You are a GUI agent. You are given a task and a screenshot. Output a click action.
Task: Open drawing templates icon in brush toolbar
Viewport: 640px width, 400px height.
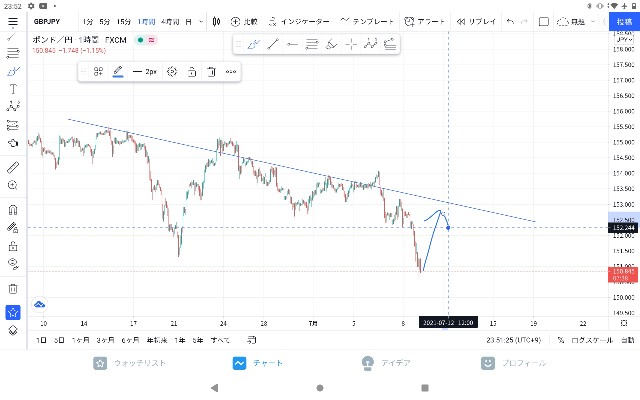(x=98, y=72)
